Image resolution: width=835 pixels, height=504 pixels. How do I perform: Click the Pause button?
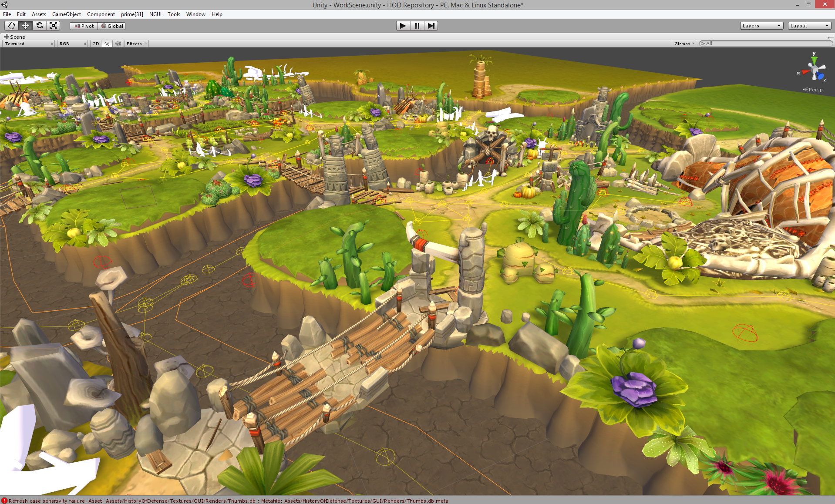pos(417,26)
